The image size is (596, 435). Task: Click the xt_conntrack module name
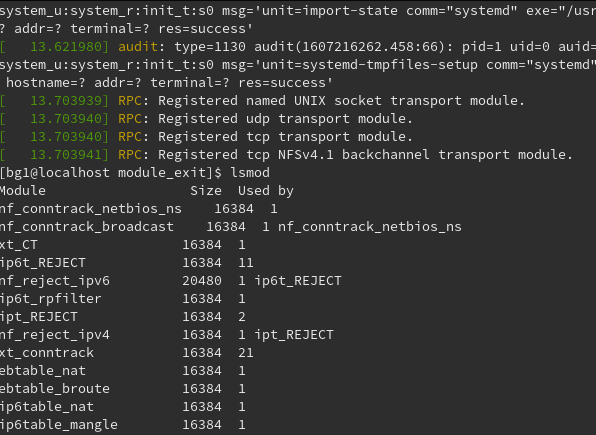(x=47, y=353)
